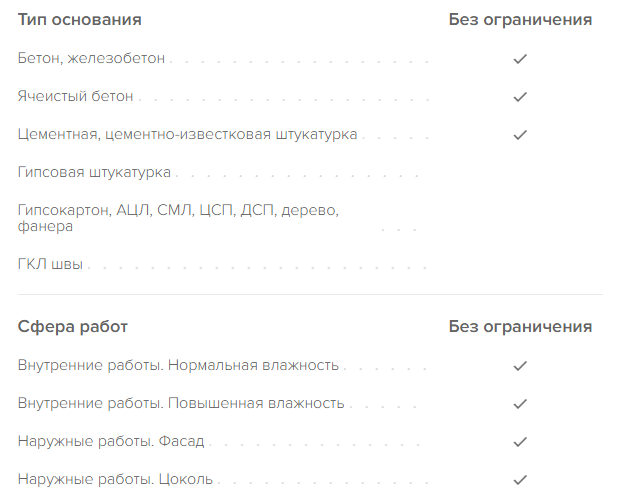Screen dimensions: 618x504
Task: Click Наружные работы. Цоколь text
Action: 115,480
